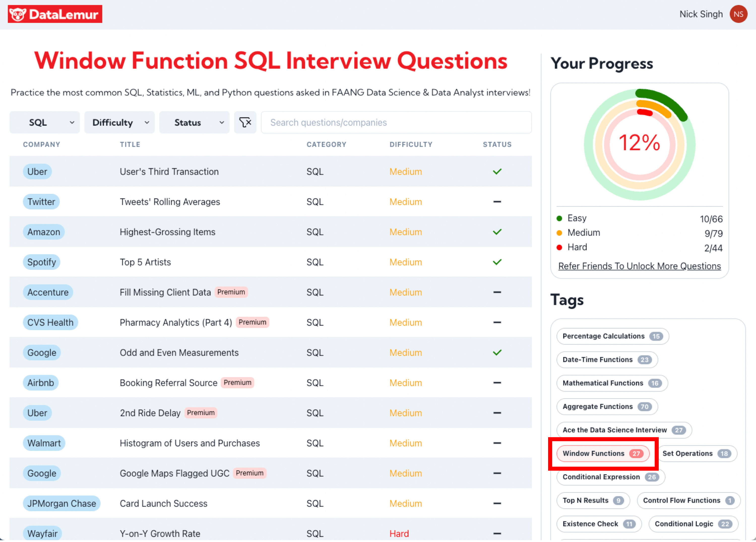Open Pharmacy Analytics (Part 4) question
The height and width of the screenshot is (542, 756).
point(176,322)
